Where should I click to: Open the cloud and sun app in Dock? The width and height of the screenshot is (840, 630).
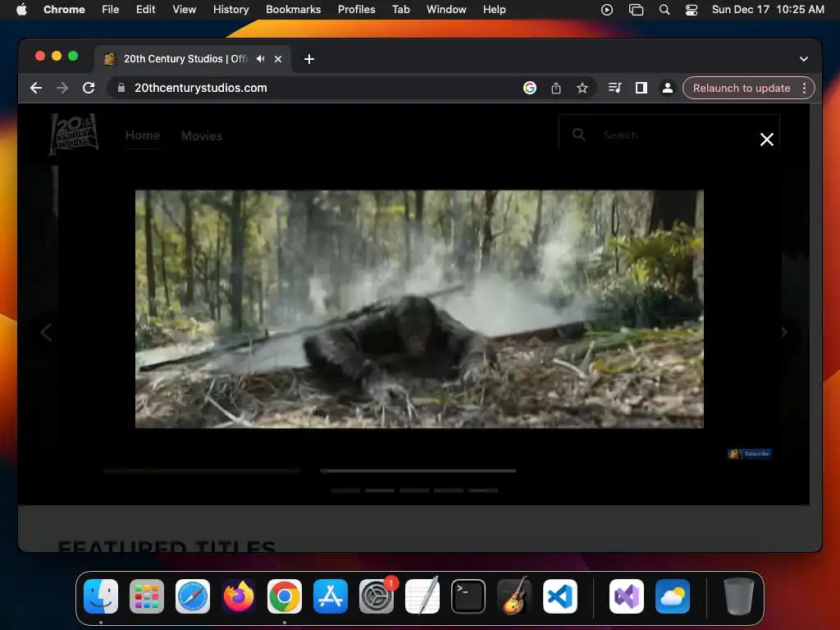tap(673, 596)
